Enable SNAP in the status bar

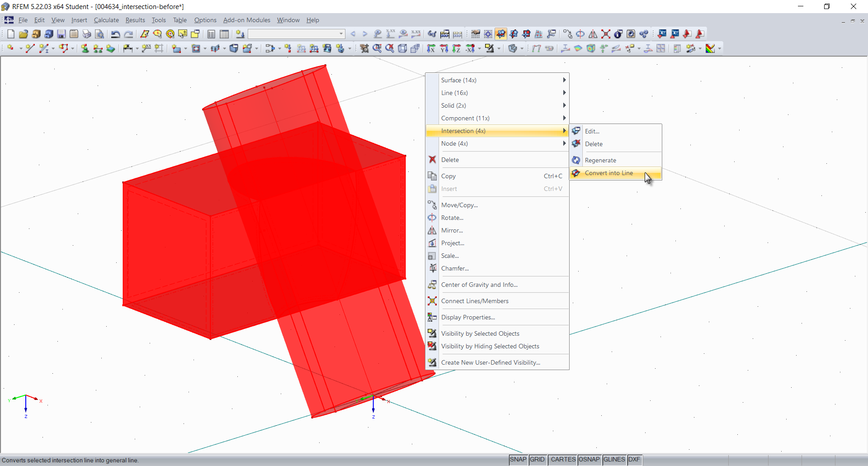point(518,460)
